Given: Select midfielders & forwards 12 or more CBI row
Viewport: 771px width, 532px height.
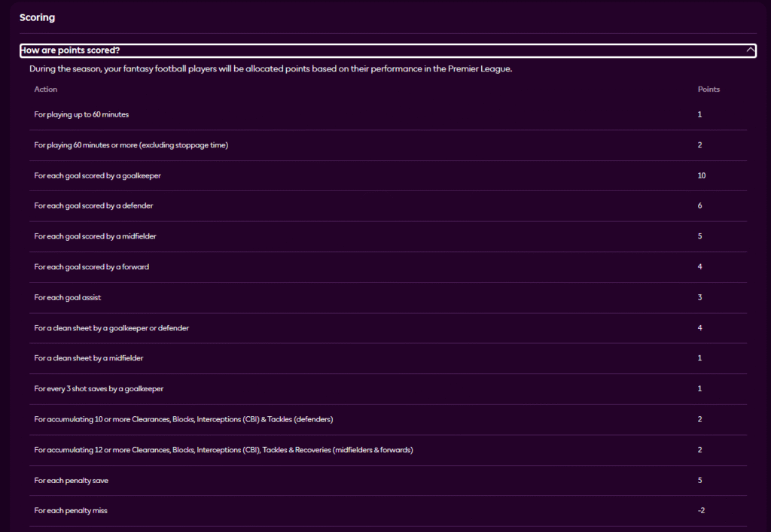Looking at the screenshot, I should click(x=224, y=450).
